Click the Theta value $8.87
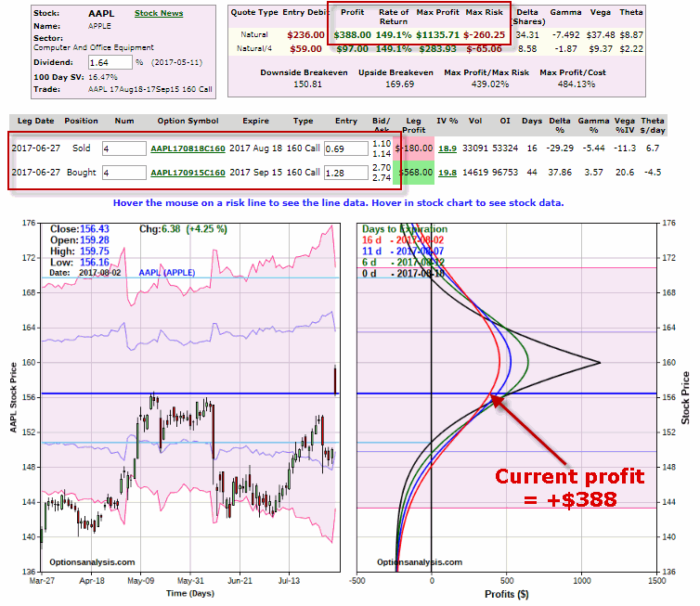Viewport: 700px width, 606px height. coord(631,35)
